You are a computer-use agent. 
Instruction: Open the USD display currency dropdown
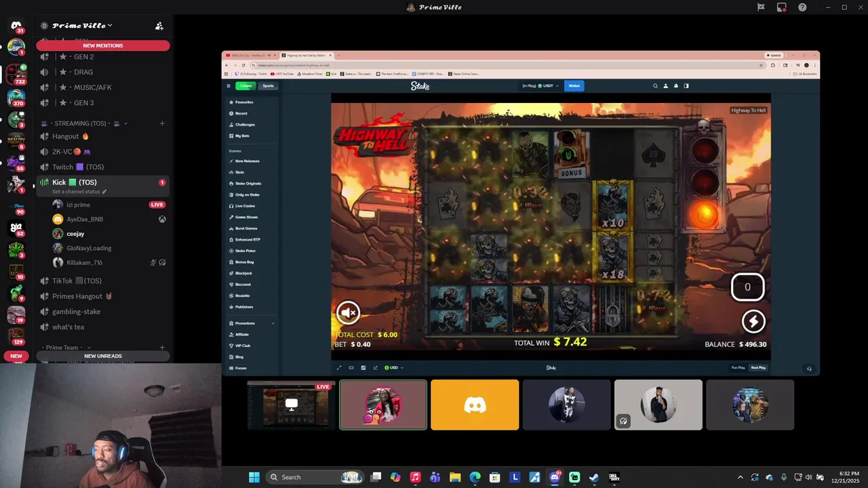[x=394, y=368]
